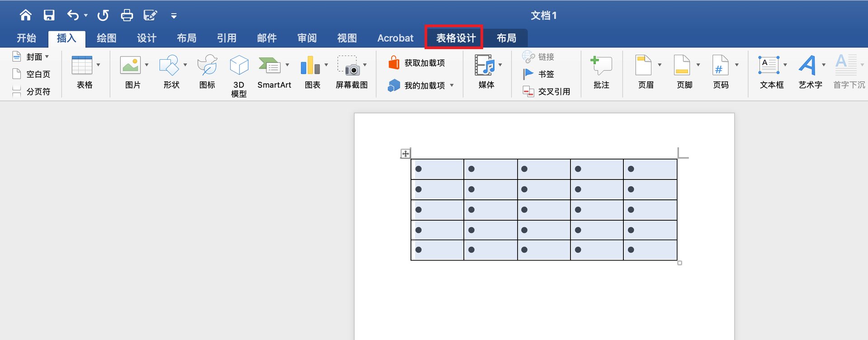
Task: Insert a picture with 图片 icon
Action: coord(130,66)
